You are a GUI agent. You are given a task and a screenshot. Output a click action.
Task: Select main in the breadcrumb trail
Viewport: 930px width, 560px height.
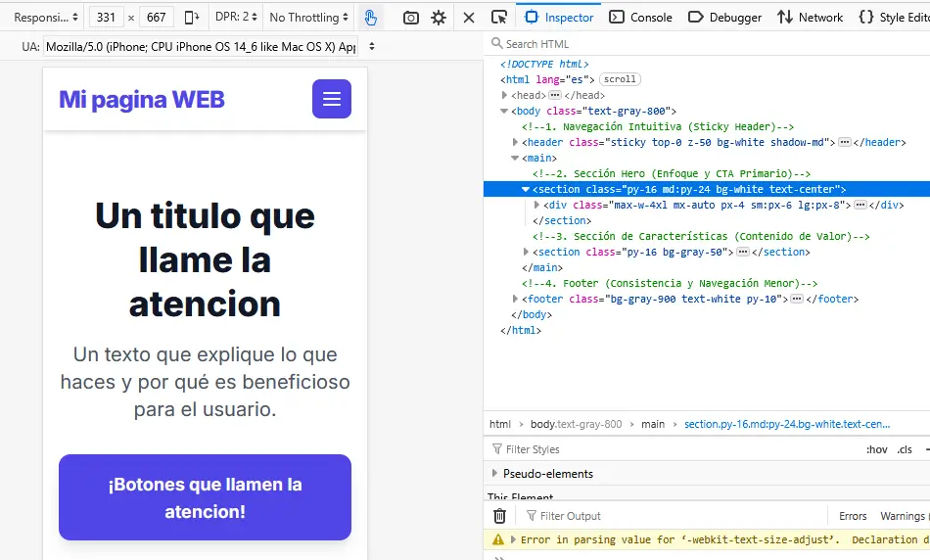click(x=652, y=424)
